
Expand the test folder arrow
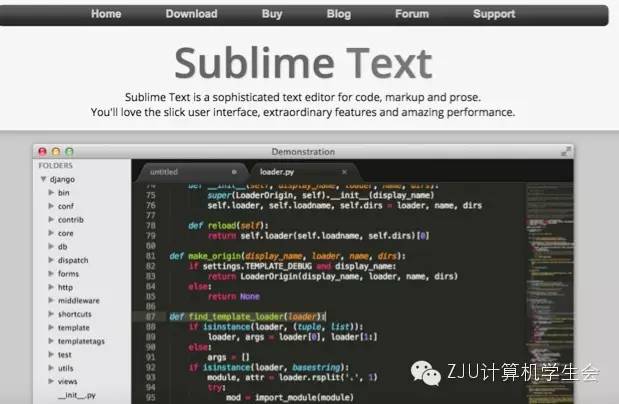(51, 354)
